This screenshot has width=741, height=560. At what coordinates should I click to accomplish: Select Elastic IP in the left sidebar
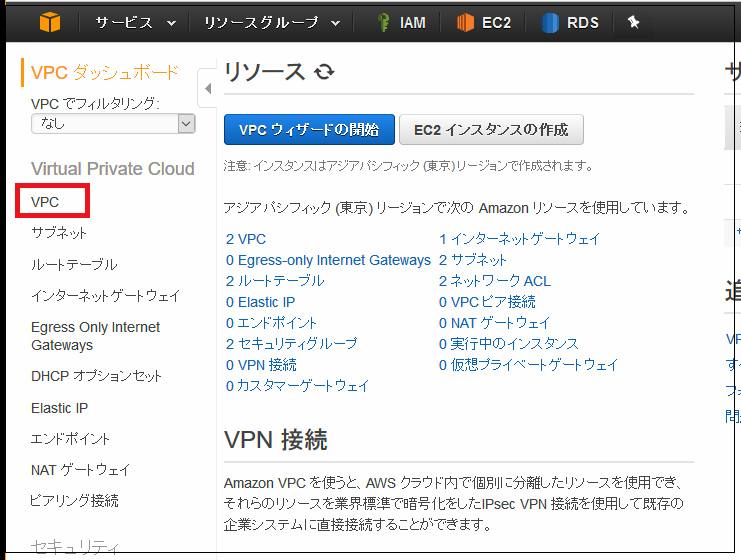pos(59,408)
